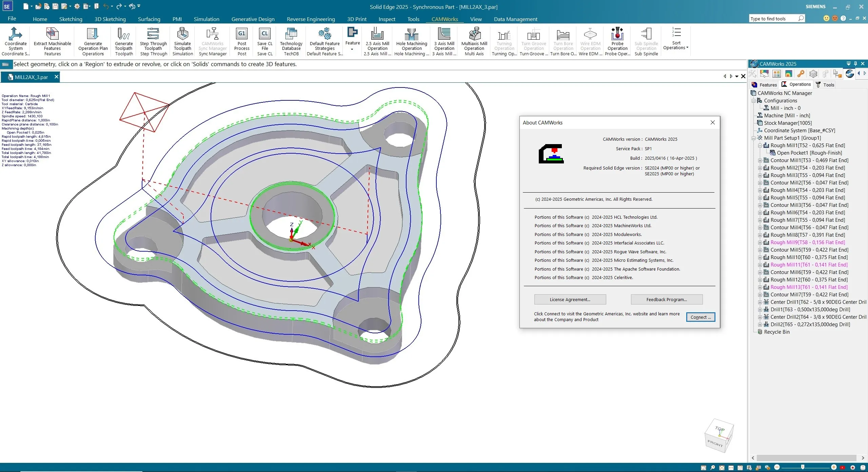Open CAMWorks 2025 panel options dropdown
The image size is (868, 472).
[x=848, y=64]
